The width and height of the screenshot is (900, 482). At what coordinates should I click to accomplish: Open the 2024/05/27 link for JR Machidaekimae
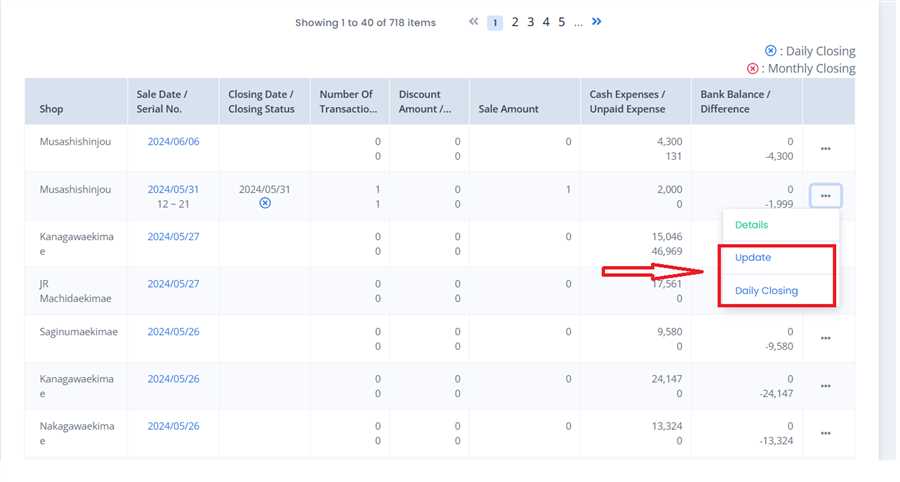(173, 284)
